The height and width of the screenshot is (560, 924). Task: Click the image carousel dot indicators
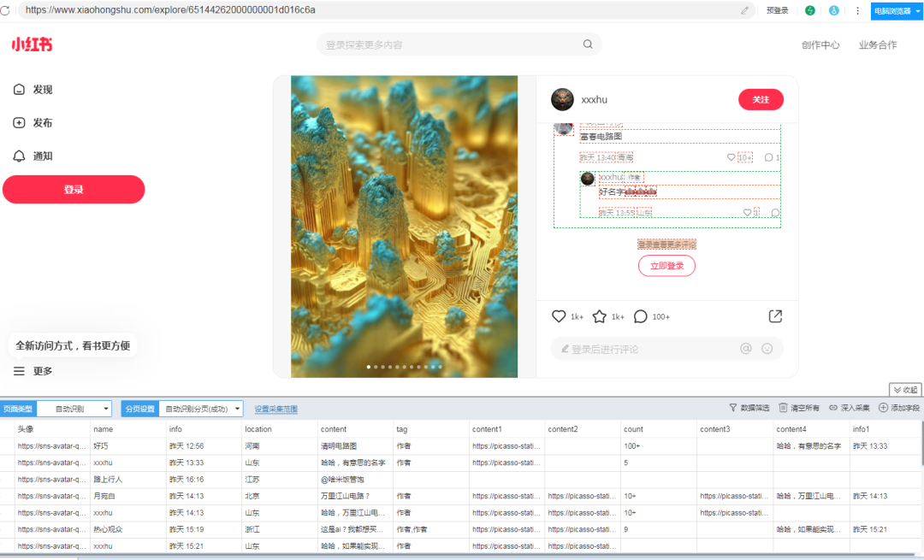tap(404, 367)
